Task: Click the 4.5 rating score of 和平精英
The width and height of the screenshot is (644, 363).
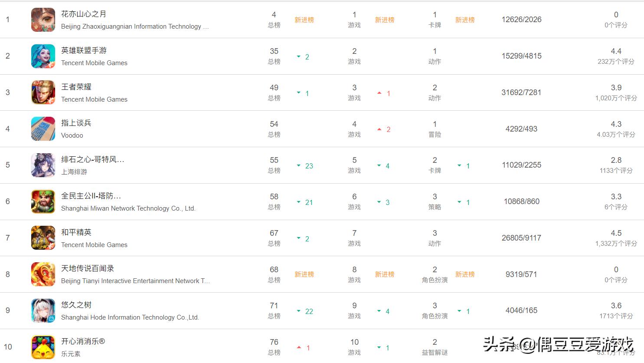Action: click(616, 233)
